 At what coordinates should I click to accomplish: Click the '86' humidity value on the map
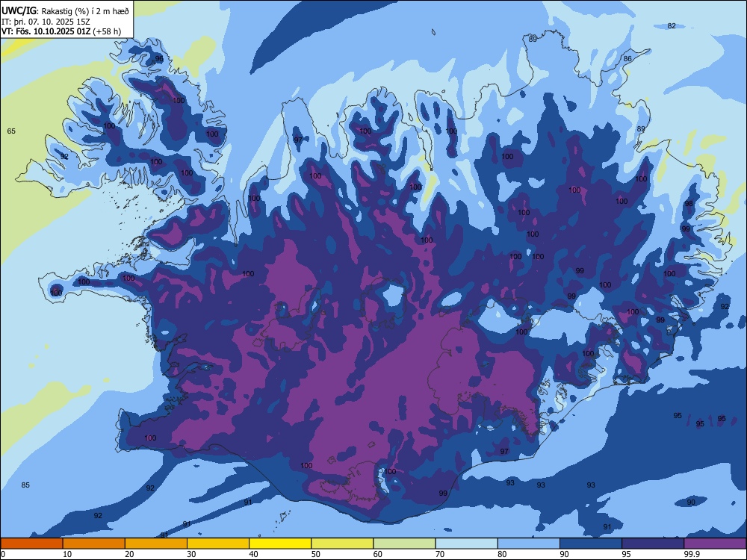coord(628,59)
